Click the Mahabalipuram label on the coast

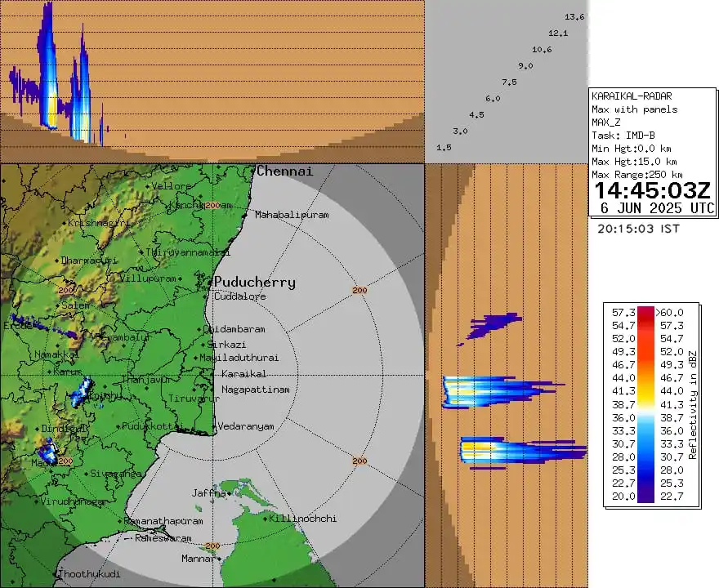pos(292,215)
